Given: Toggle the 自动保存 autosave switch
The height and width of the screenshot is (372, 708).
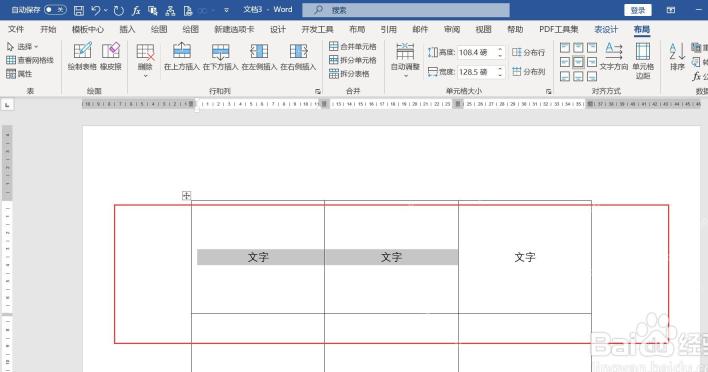Looking at the screenshot, I should 55,9.
